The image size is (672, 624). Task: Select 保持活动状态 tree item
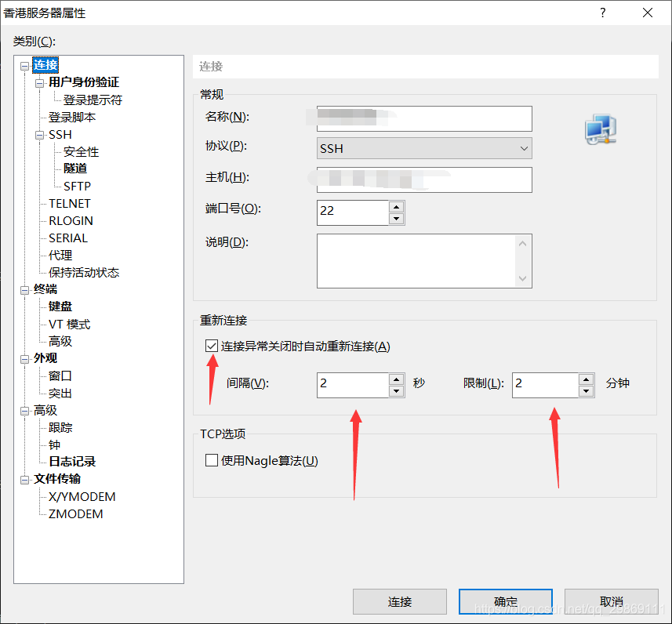click(x=84, y=272)
